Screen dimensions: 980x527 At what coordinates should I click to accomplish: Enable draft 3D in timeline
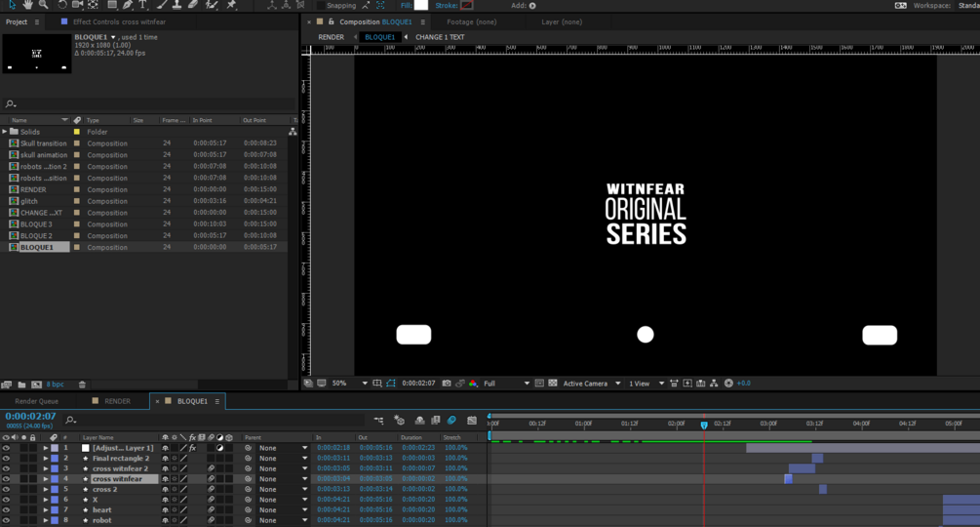[400, 420]
